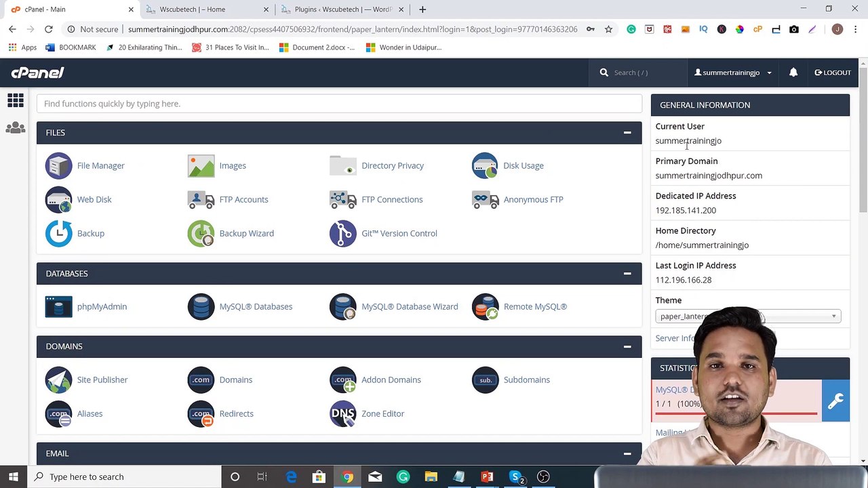Image resolution: width=868 pixels, height=488 pixels.
Task: Open a new browser tab
Action: [422, 9]
